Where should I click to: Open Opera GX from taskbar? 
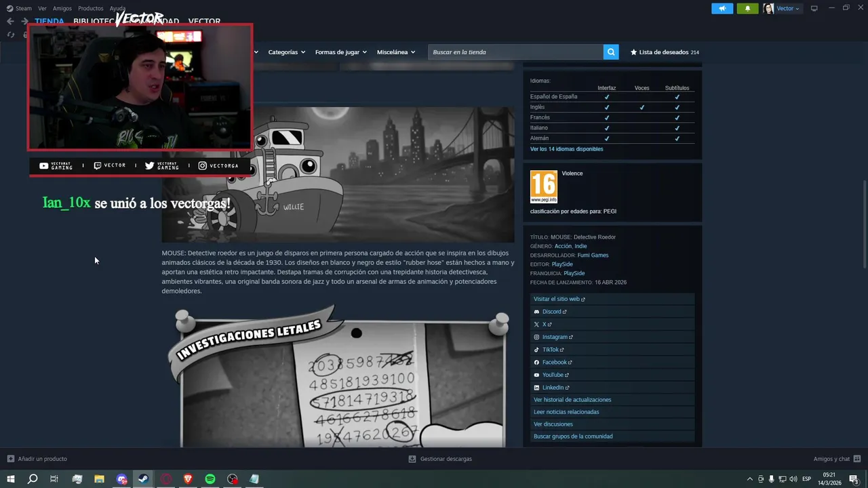pyautogui.click(x=165, y=479)
